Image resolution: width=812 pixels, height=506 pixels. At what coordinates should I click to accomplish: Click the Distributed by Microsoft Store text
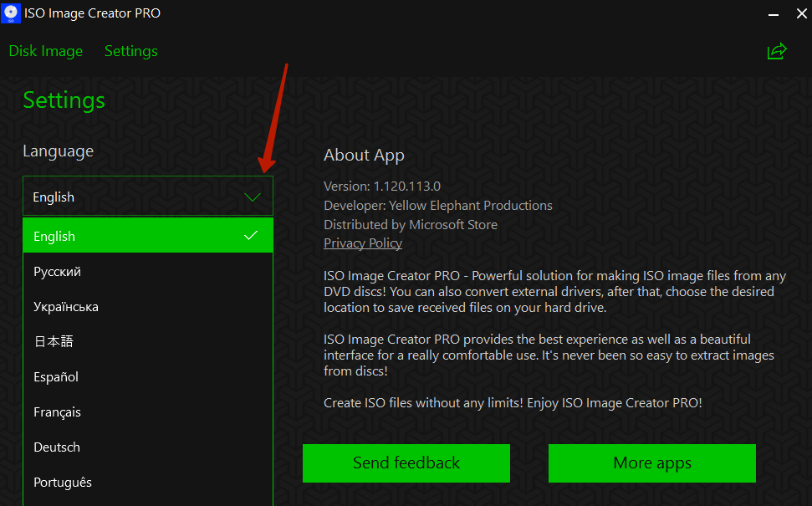pyautogui.click(x=411, y=224)
